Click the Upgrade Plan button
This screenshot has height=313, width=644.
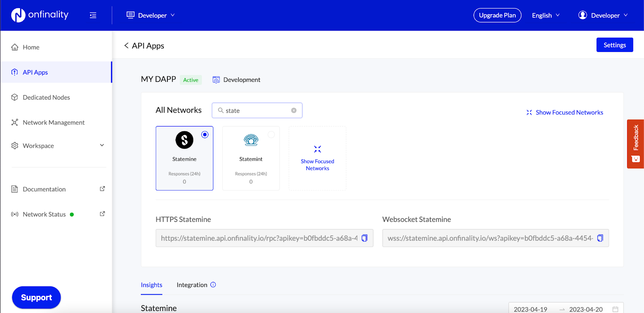497,15
